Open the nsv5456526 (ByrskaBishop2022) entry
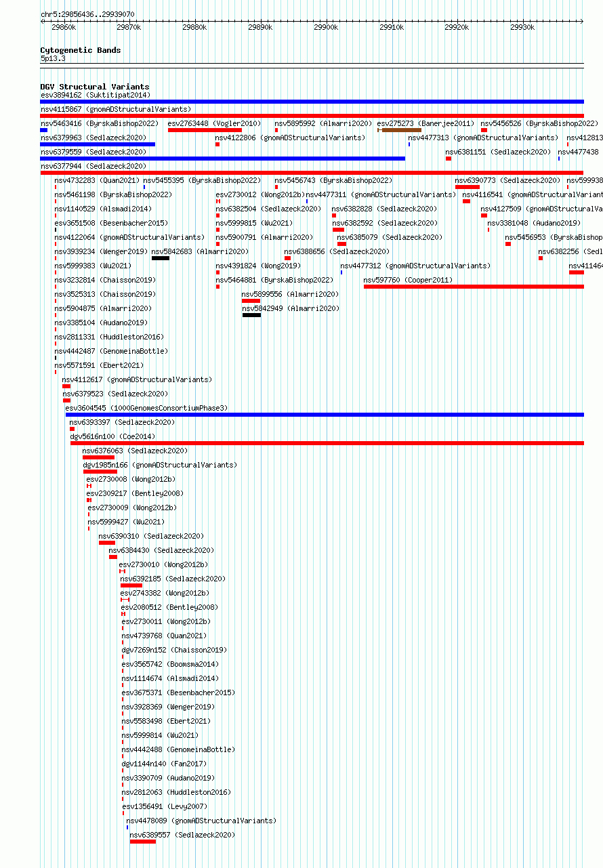Viewport: 603px width, 868px height. point(539,124)
